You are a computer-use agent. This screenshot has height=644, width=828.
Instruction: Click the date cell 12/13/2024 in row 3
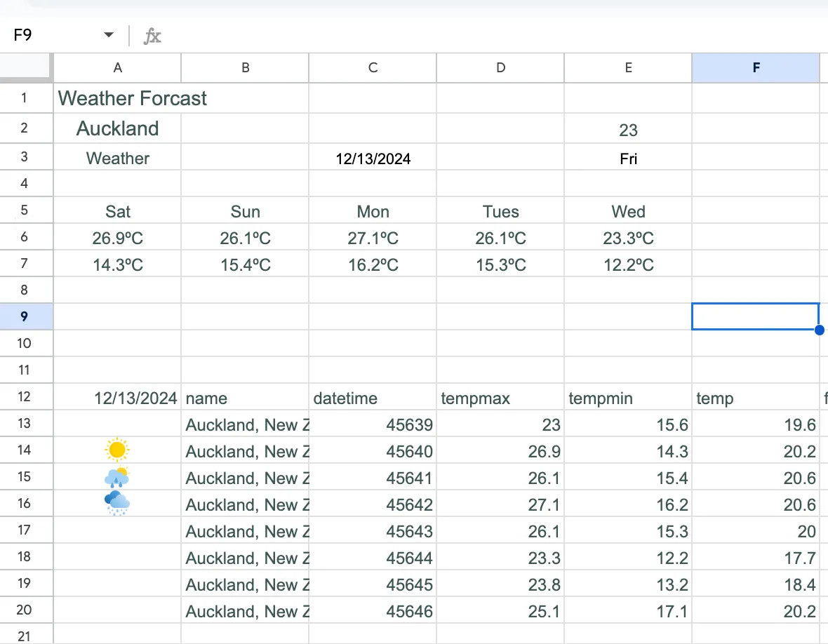pyautogui.click(x=373, y=158)
